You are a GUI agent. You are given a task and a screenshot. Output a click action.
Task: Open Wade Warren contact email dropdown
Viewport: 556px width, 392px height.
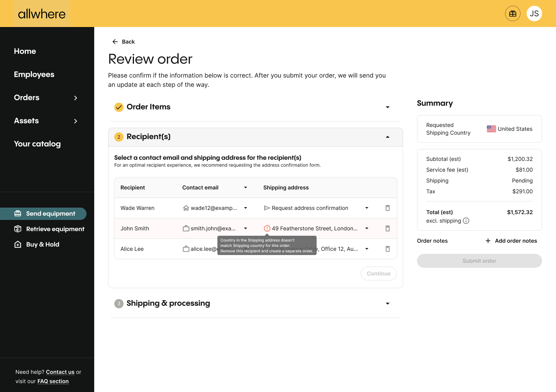246,208
